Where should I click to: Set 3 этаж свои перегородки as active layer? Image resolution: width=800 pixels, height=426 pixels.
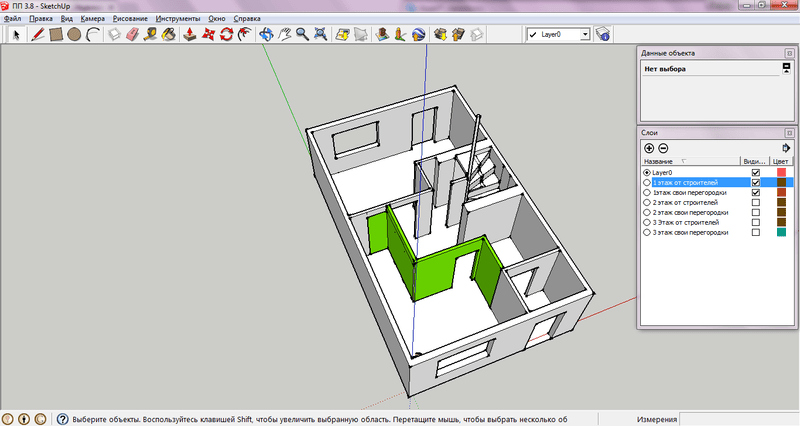pyautogui.click(x=647, y=232)
